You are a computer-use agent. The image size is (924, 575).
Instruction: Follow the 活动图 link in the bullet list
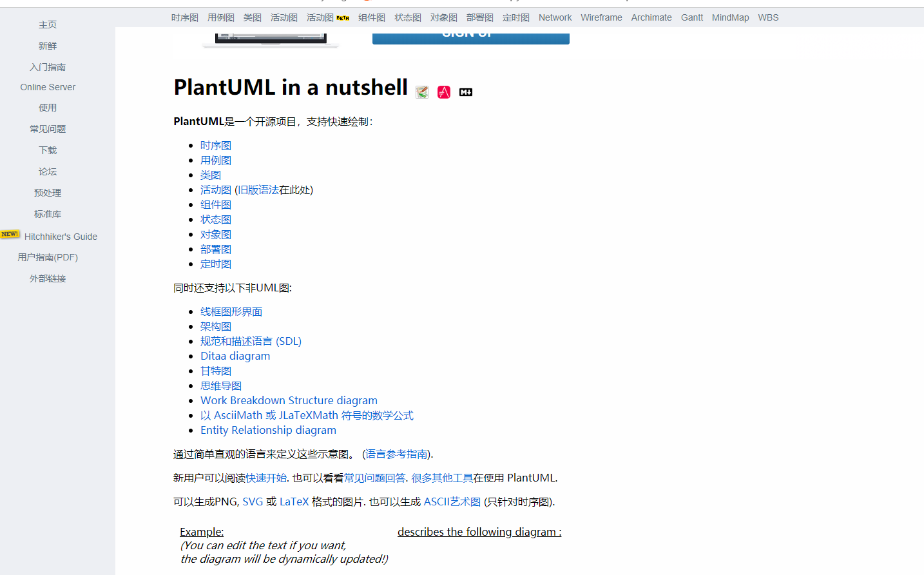click(x=216, y=190)
